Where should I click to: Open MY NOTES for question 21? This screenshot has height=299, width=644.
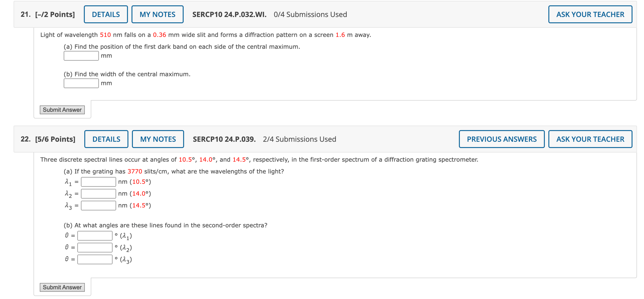coord(157,14)
